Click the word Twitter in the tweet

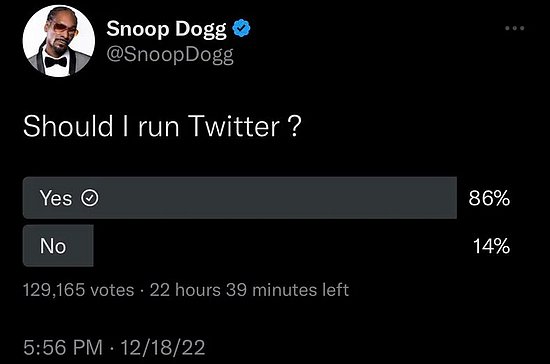(234, 126)
